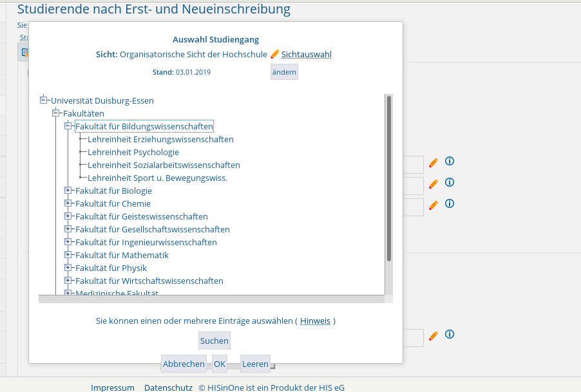Click the horizontal scrollbar below the tree
The image size is (581, 392).
point(211,299)
